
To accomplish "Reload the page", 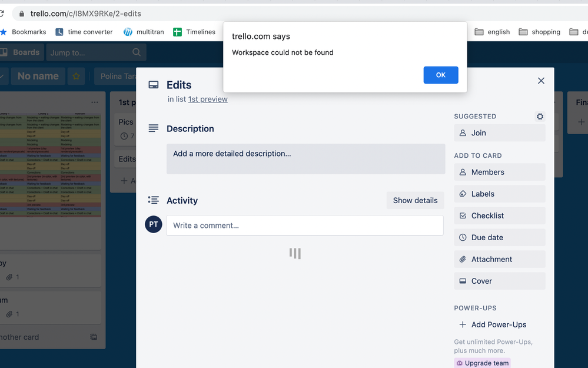I will tap(2, 14).
